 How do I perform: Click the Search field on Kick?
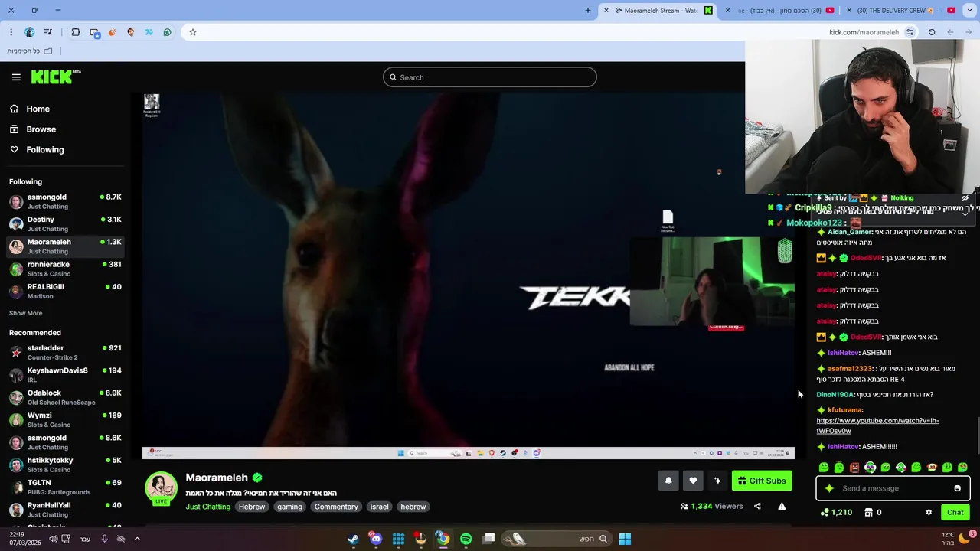[490, 77]
